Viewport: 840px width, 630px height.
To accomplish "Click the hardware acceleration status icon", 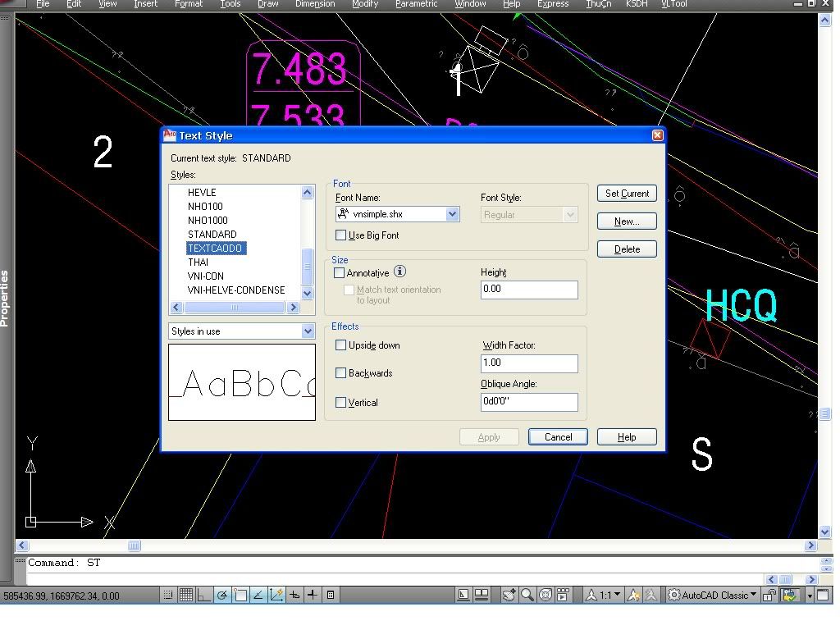I will coord(790,595).
